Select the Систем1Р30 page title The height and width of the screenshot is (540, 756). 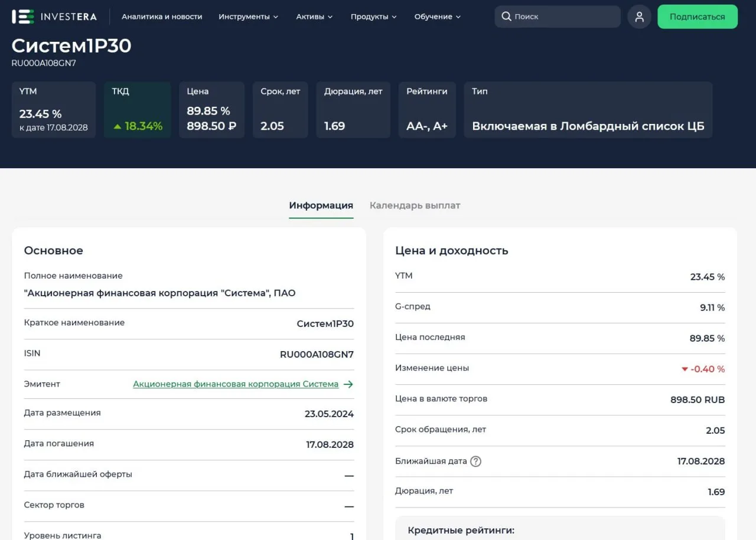pyautogui.click(x=71, y=45)
